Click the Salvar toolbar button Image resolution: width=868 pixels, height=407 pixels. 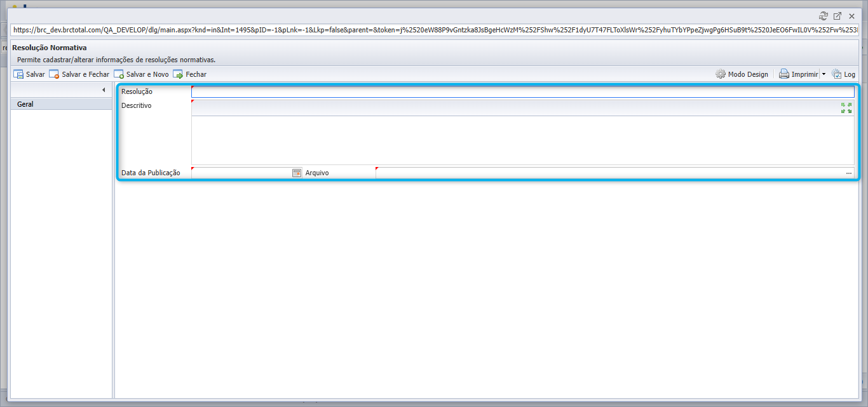(x=29, y=74)
